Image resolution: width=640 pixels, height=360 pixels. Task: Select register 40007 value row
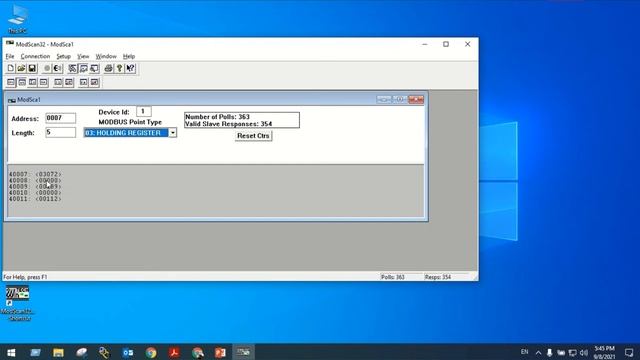click(35, 174)
